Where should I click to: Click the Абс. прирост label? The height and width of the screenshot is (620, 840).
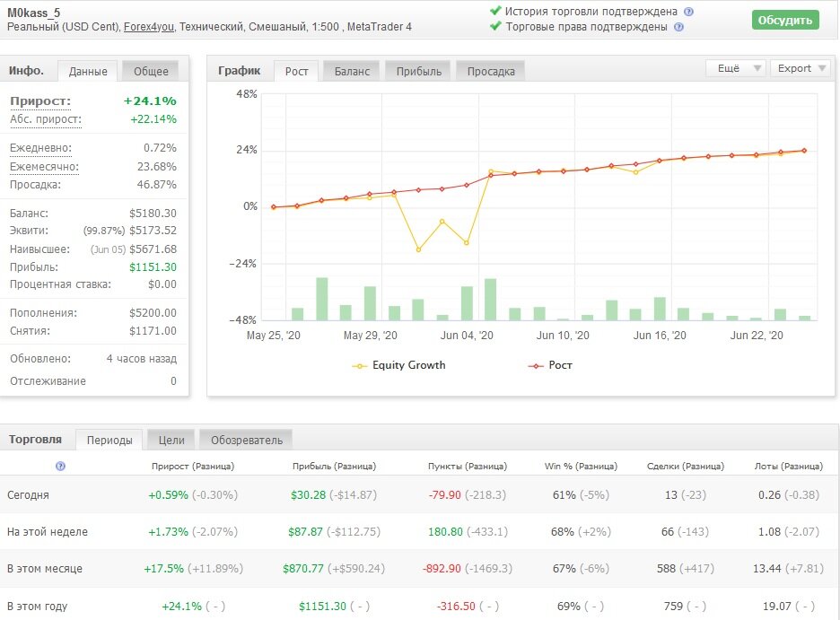46,119
